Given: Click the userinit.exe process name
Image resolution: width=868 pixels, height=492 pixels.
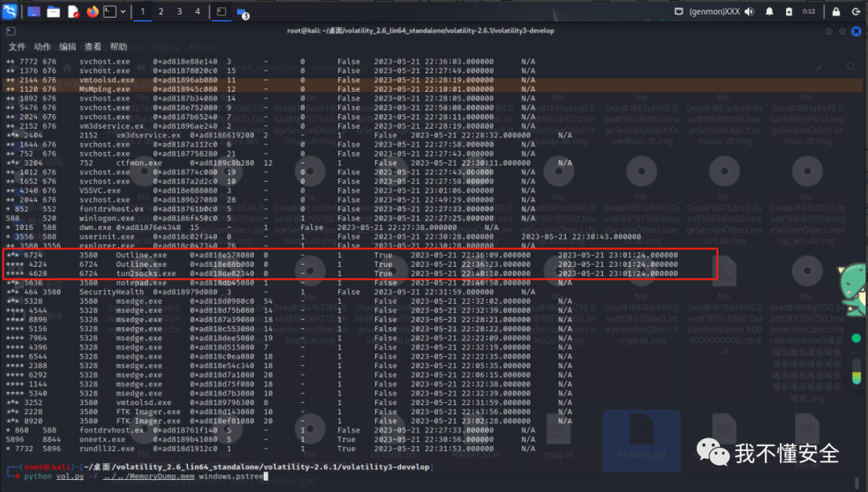Looking at the screenshot, I should (x=107, y=237).
